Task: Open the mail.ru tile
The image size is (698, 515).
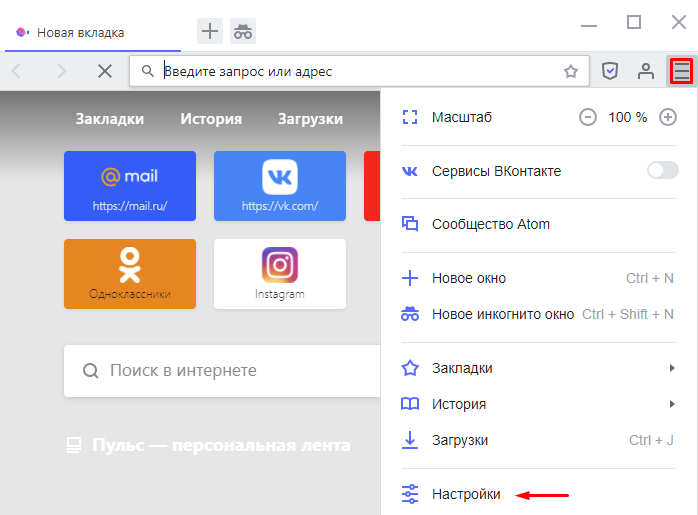Action: pyautogui.click(x=130, y=186)
